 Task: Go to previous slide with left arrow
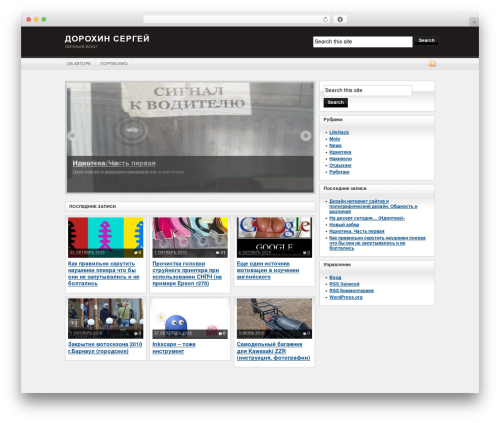point(72,136)
